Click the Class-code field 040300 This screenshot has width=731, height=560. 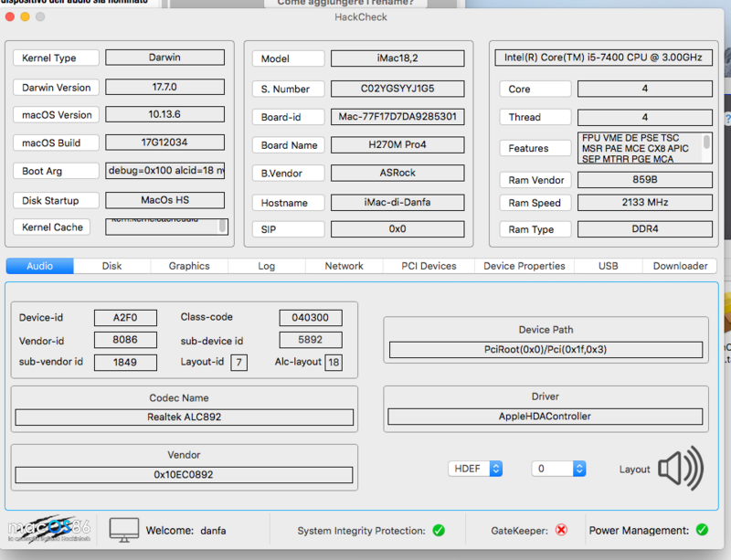311,318
